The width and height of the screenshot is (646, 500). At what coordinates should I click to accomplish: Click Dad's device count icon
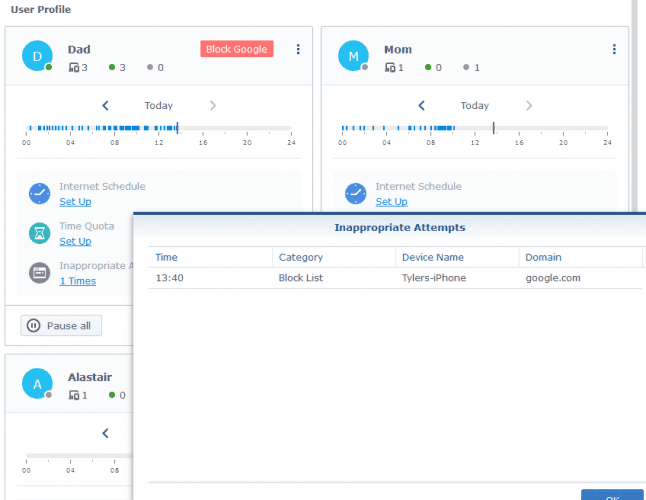tap(74, 68)
